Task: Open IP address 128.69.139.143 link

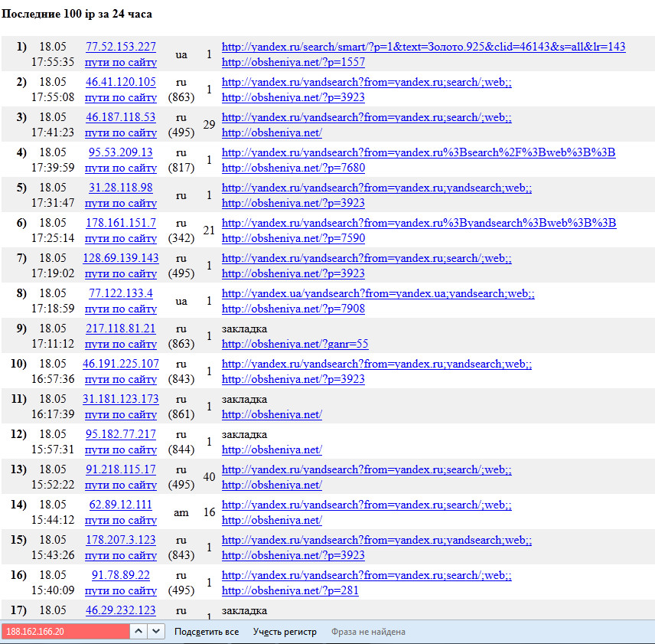Action: pyautogui.click(x=121, y=258)
